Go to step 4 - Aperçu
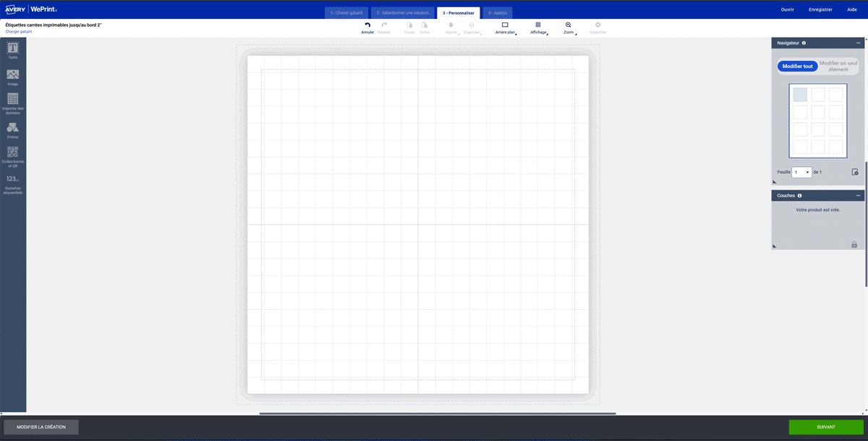Image resolution: width=868 pixels, height=441 pixels. [x=498, y=12]
